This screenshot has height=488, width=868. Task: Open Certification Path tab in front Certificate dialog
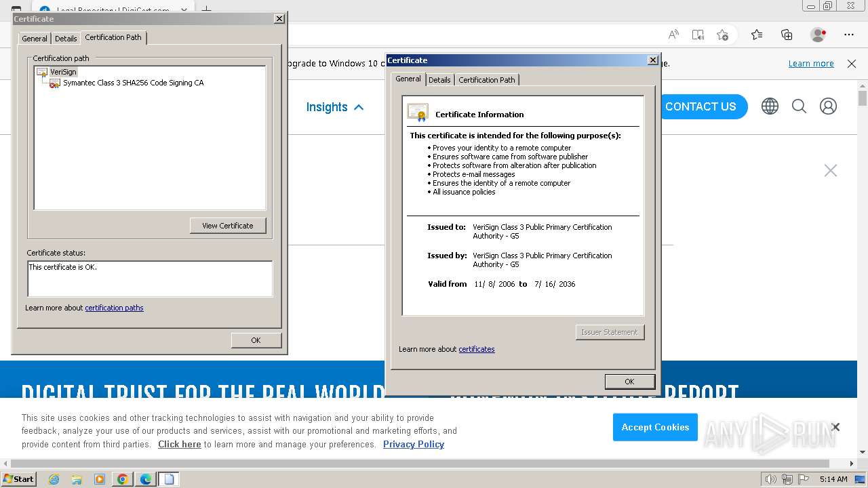487,80
